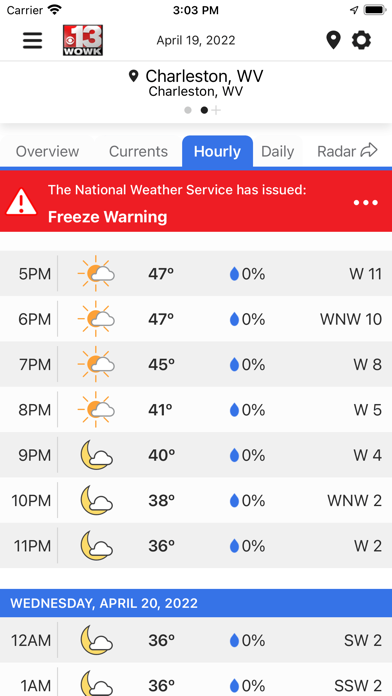Expand alert details with three dots
The height and width of the screenshot is (696, 392).
click(366, 203)
